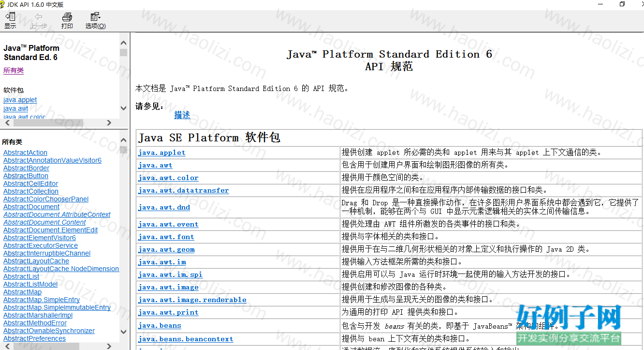Screen dimensions: 644x350
Task: Select AbstractExecutorService class link
Action: tap(41, 245)
